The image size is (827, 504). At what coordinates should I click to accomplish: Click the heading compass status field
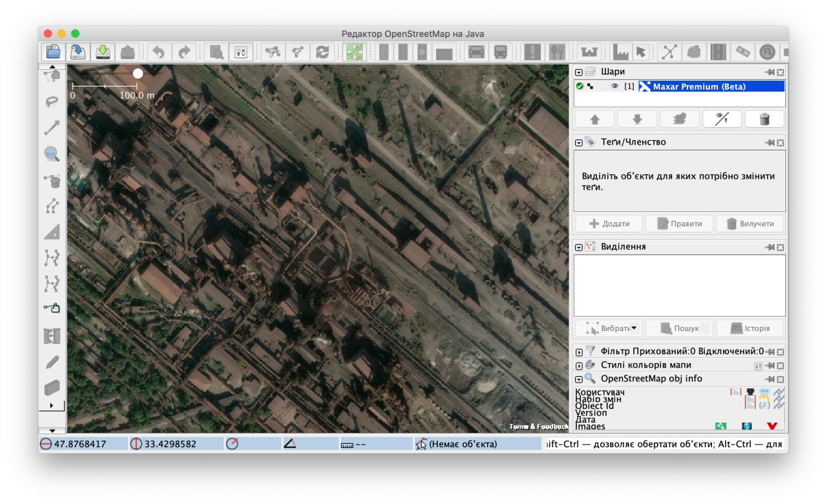point(251,444)
